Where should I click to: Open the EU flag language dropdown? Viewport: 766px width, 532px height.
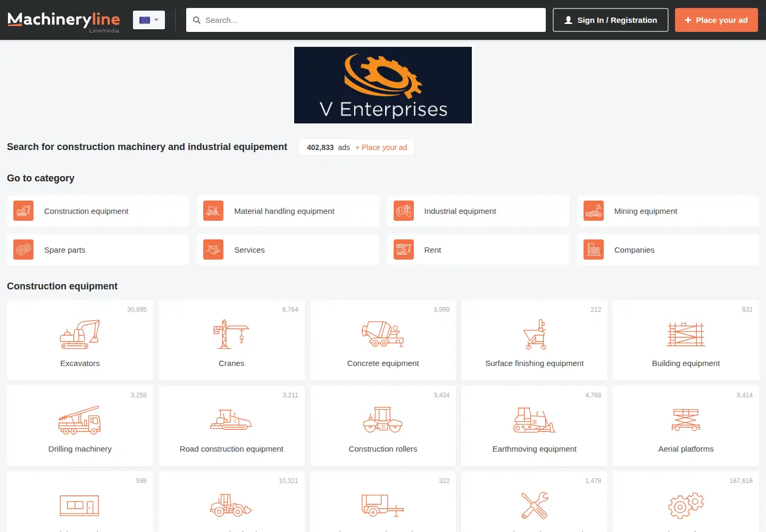[149, 20]
